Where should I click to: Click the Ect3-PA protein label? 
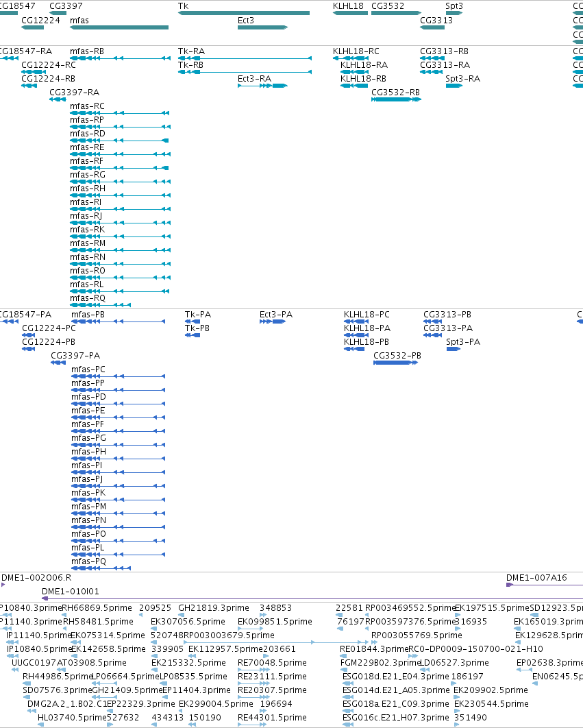275,315
